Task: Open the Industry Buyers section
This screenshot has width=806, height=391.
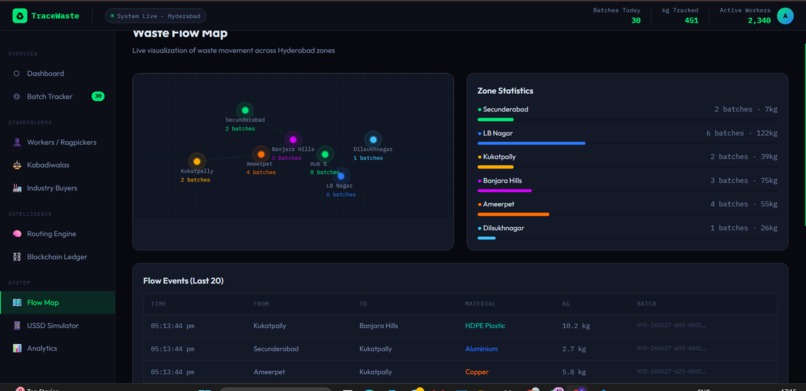Action: [x=57, y=188]
